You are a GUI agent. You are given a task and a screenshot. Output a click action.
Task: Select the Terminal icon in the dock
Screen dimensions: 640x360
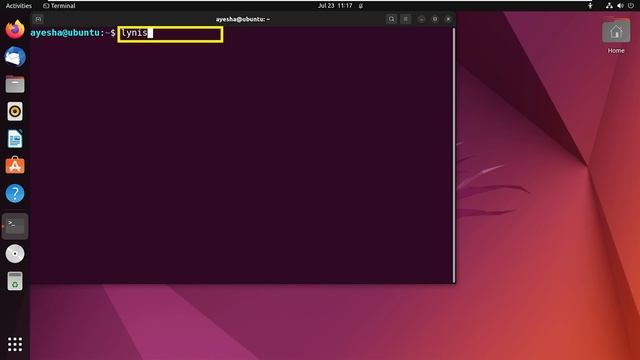(x=15, y=226)
